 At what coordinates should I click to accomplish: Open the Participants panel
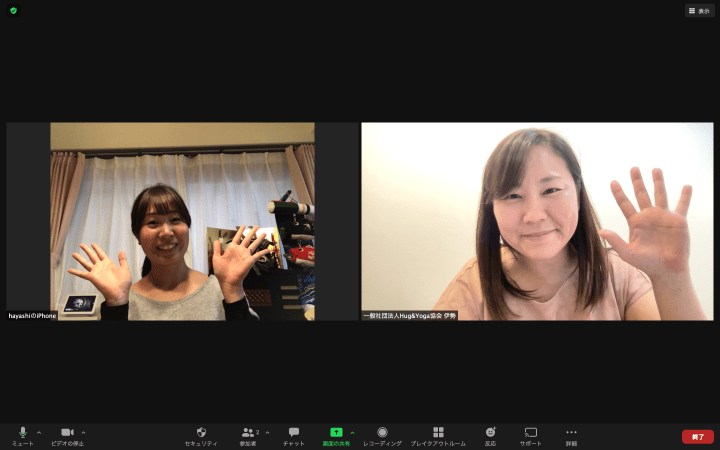point(248,435)
